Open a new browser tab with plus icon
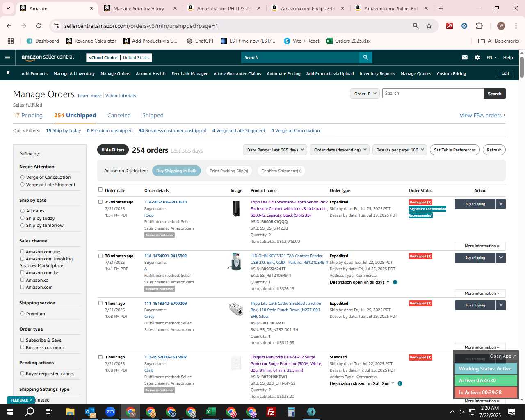The width and height of the screenshot is (525, 420). (x=441, y=8)
